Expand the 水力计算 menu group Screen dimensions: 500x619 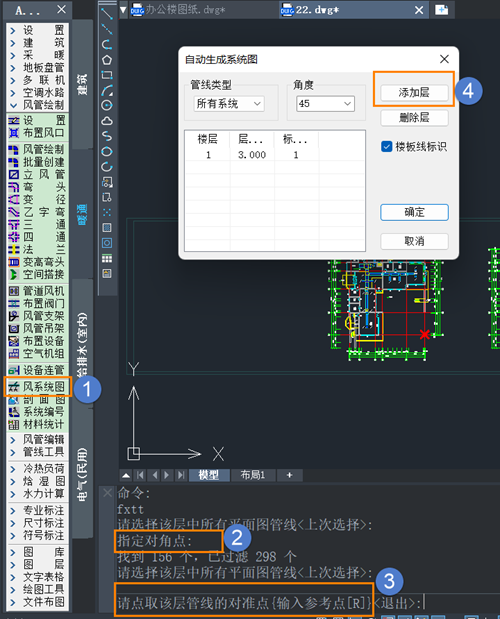(38, 493)
